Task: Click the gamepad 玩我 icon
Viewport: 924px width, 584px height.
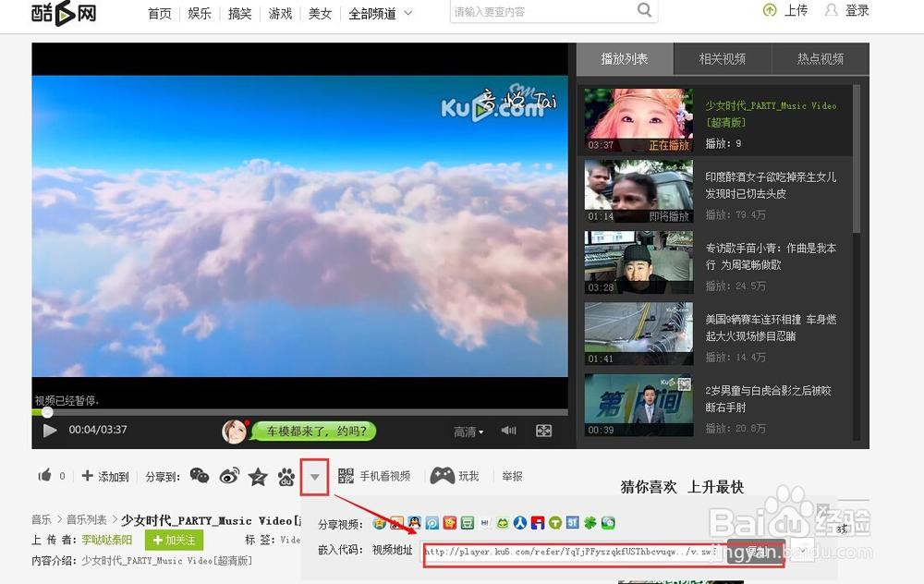Action: [444, 475]
